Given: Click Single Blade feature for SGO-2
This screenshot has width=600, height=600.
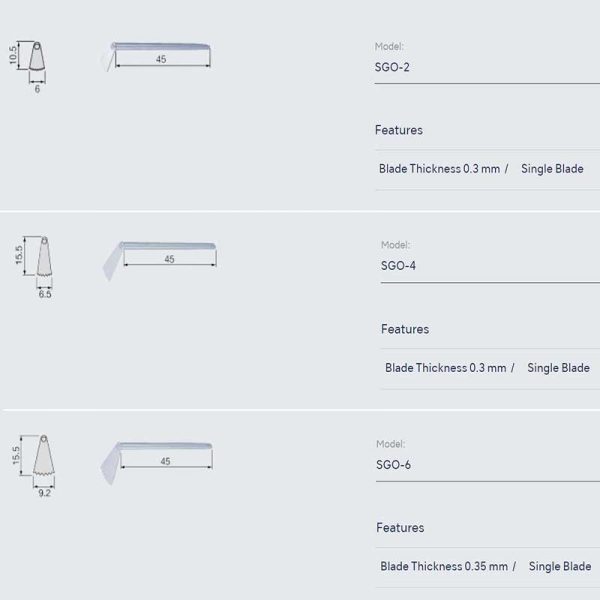Looking at the screenshot, I should coord(552,169).
